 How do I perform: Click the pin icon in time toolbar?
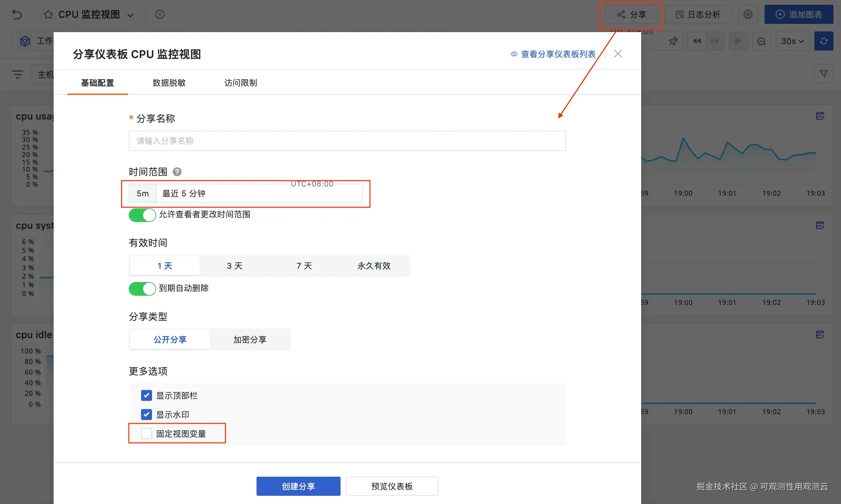673,41
